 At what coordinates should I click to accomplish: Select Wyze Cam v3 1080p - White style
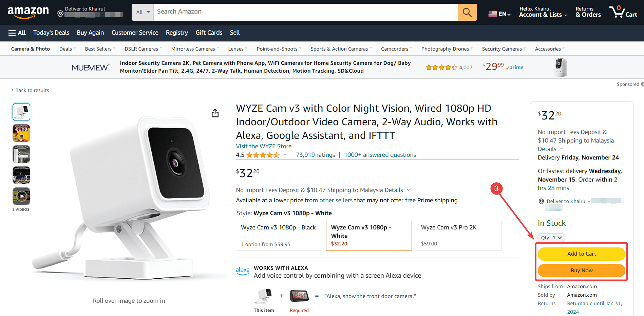click(x=369, y=236)
